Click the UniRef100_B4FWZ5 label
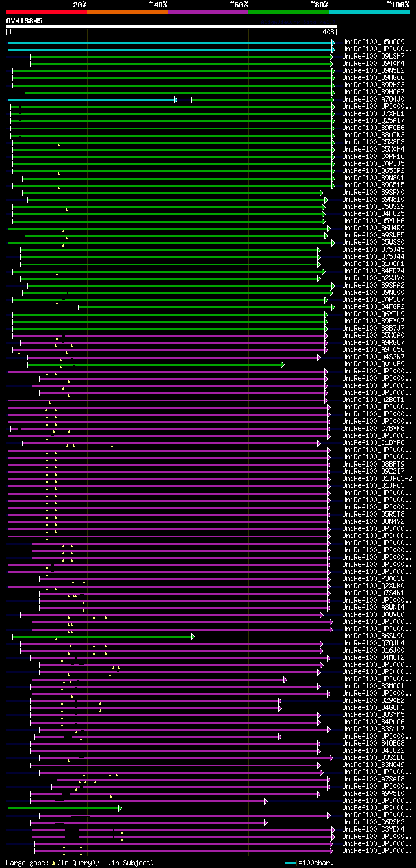 tap(373, 213)
